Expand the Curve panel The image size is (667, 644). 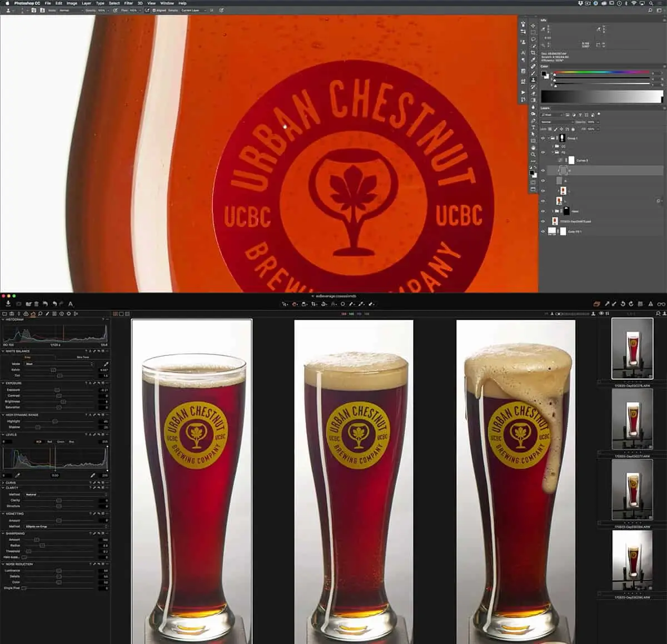pos(3,483)
